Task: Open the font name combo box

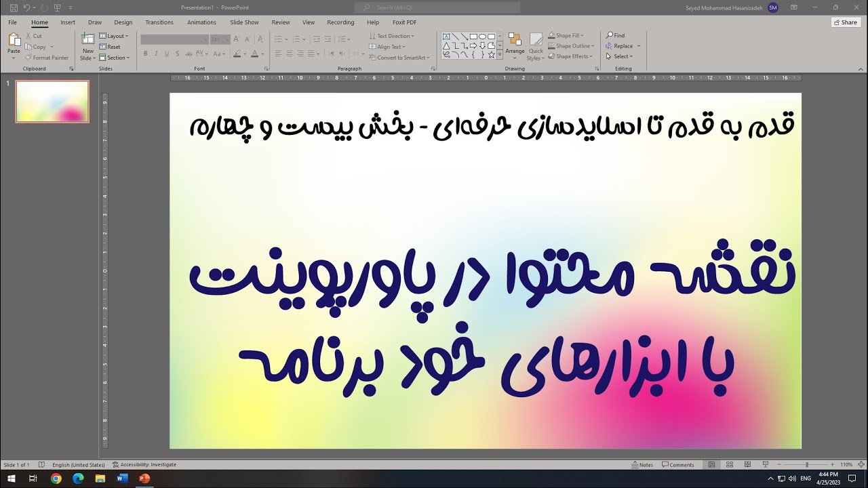Action: (174, 39)
